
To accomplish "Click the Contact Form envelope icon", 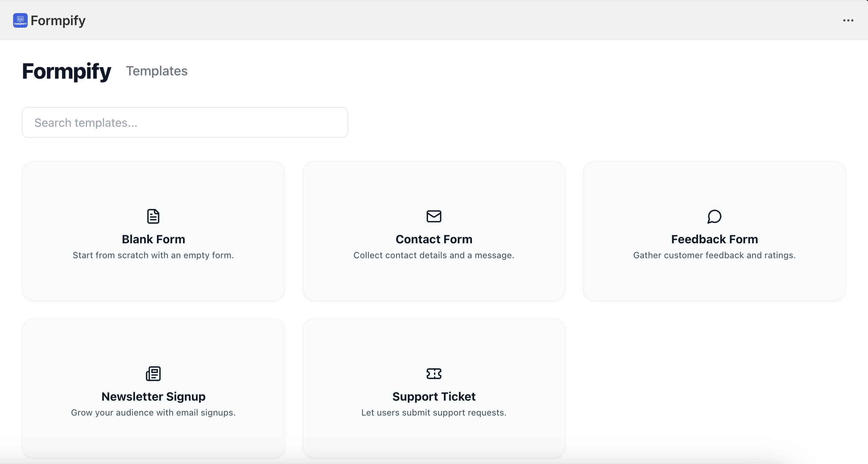I will pos(434,216).
